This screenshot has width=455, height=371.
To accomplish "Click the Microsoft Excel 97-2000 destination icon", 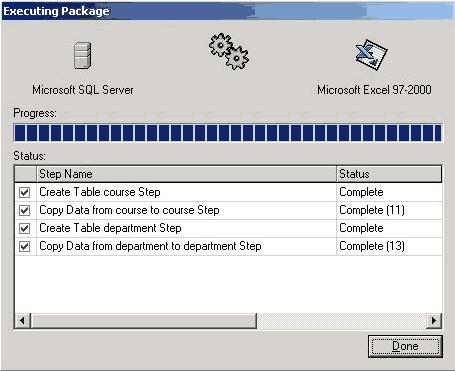I will pos(371,54).
